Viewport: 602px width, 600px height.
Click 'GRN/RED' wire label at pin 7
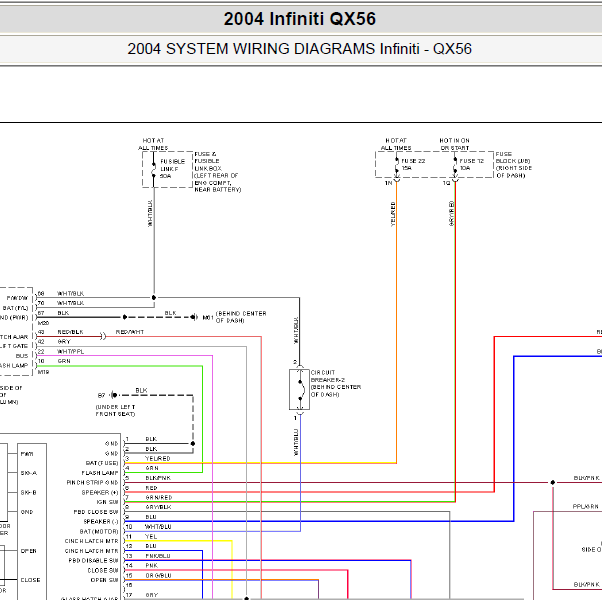tap(159, 498)
